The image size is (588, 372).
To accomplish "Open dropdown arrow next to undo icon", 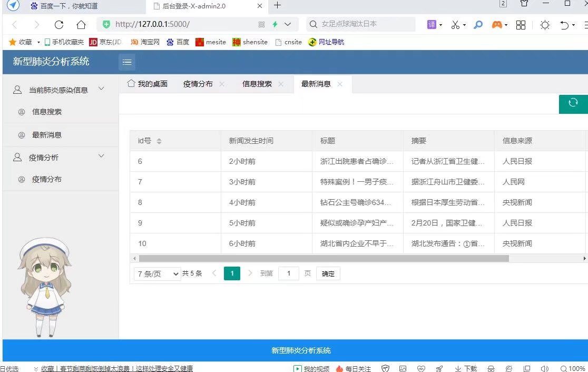I will pyautogui.click(x=573, y=25).
